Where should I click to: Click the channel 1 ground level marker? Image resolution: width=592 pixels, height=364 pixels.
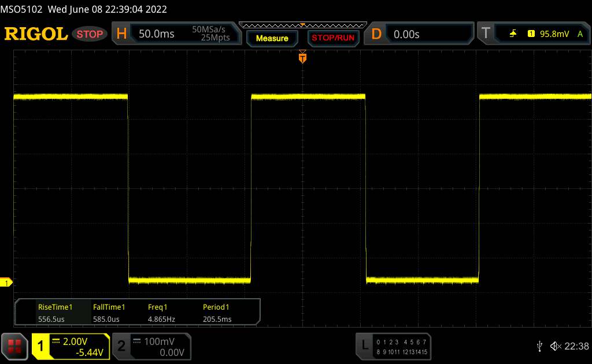[6, 282]
